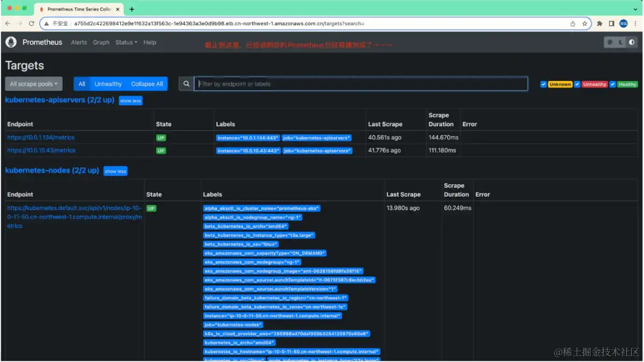
Task: Open the https://10.0.10.43/metrics endpoint
Action: click(41, 150)
